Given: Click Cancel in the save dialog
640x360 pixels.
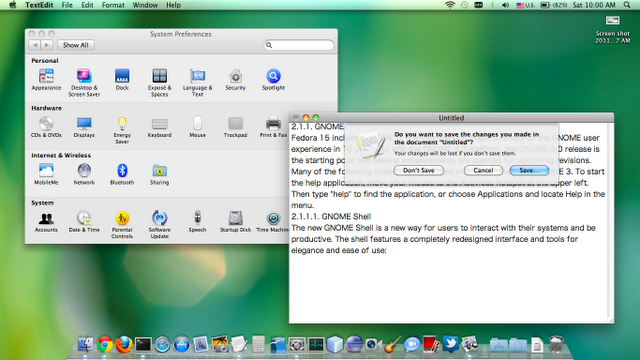Looking at the screenshot, I should [x=483, y=170].
